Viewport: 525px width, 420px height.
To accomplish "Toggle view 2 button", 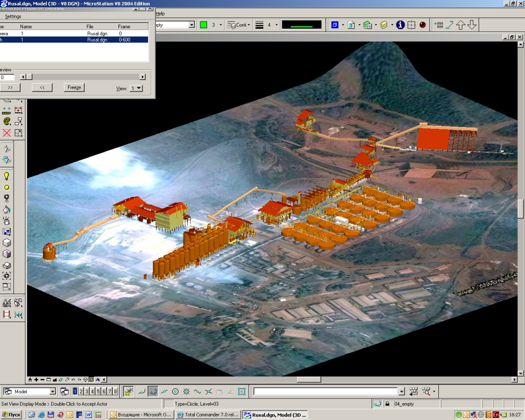I will point(80,391).
